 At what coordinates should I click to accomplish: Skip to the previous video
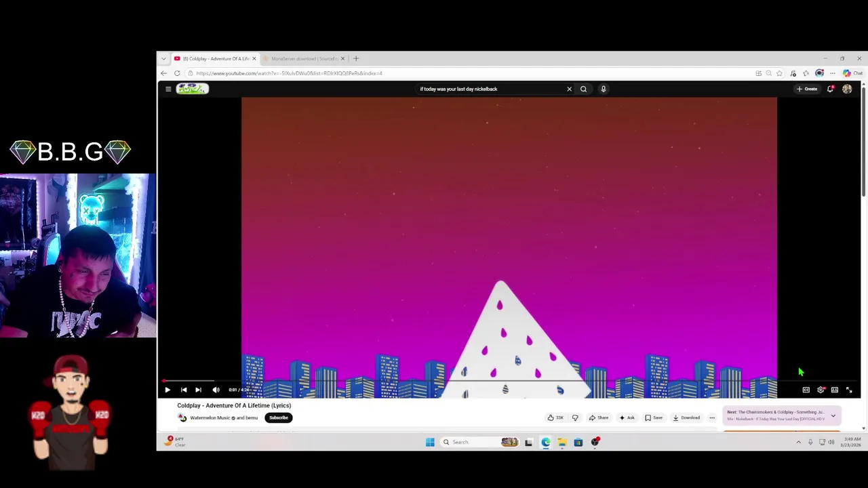coord(183,390)
